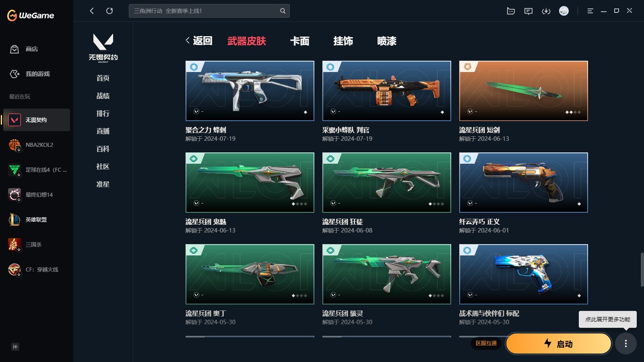This screenshot has height=362, width=644.
Task: Select 英雄联盟 in recent games list
Action: (x=36, y=220)
